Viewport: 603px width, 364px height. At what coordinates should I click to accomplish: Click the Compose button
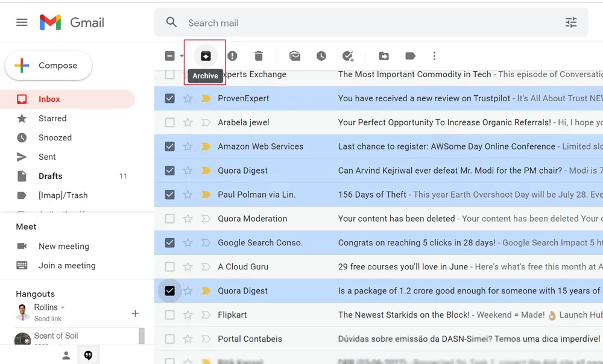(x=49, y=66)
